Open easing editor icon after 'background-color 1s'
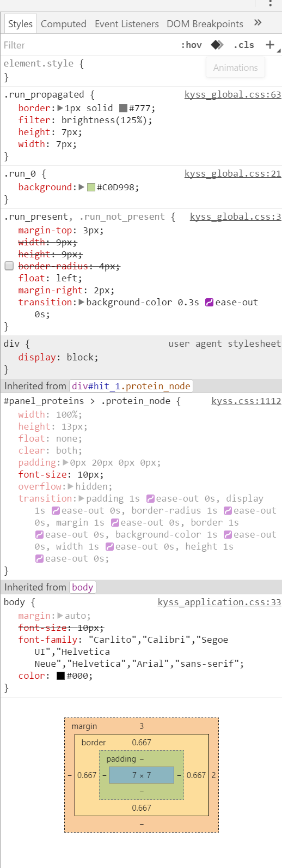Image resolution: width=282 pixels, height=868 pixels. tap(228, 535)
